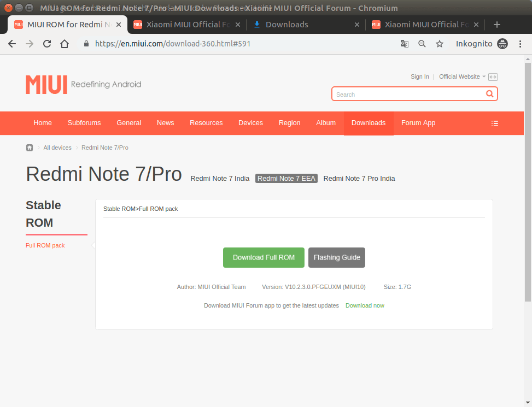Image resolution: width=532 pixels, height=407 pixels.
Task: Click the green Download now link
Action: (365, 305)
